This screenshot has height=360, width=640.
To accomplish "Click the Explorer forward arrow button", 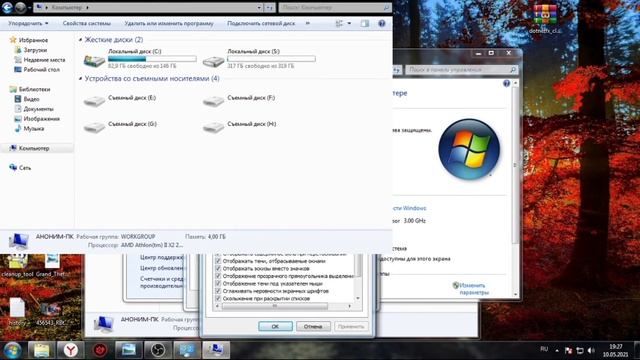I will coord(20,7).
